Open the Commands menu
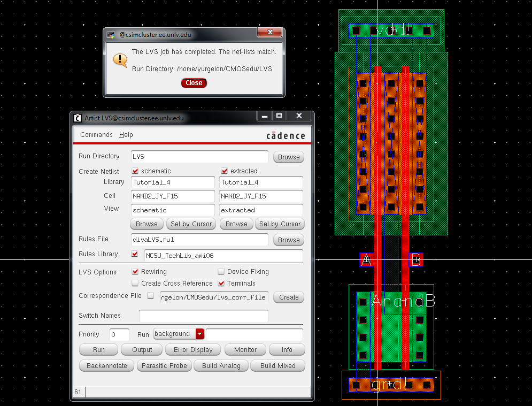 (x=96, y=135)
